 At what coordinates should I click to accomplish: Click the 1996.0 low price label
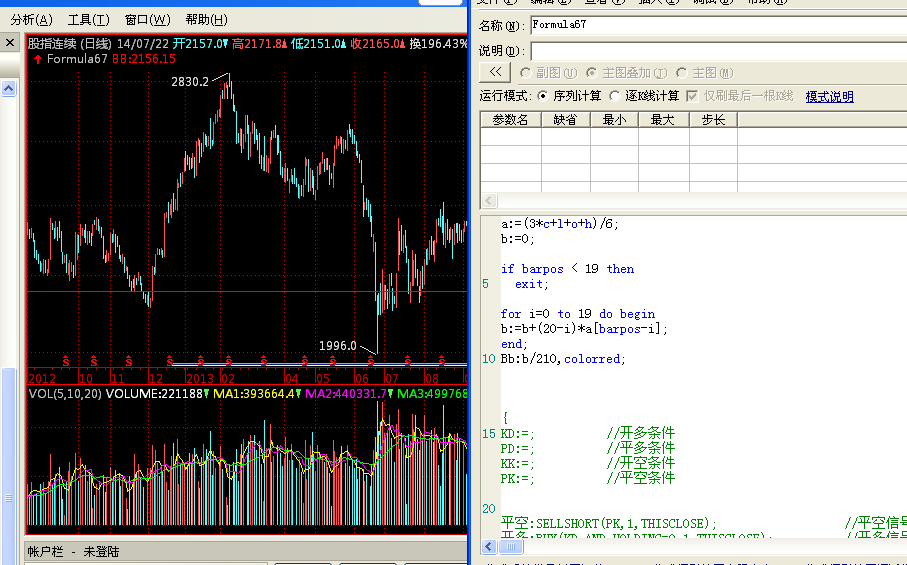(x=338, y=345)
